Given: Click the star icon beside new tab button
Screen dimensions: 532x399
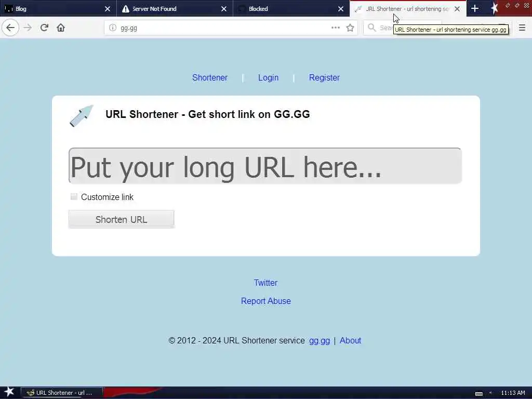Looking at the screenshot, I should (494, 9).
